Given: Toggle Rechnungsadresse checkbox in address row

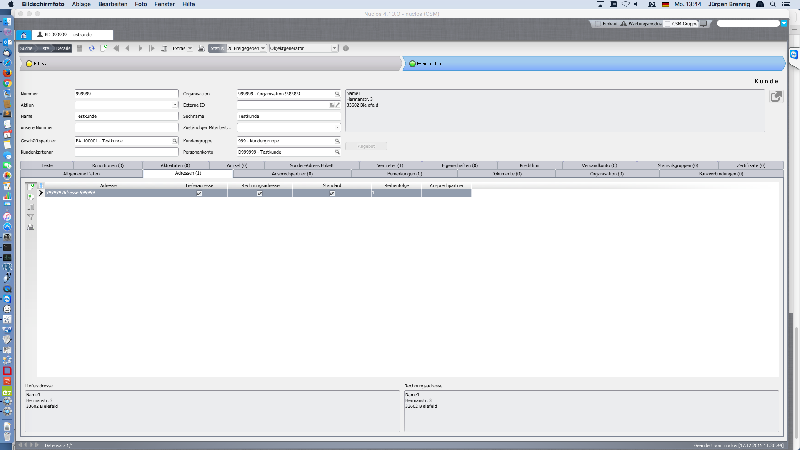Looking at the screenshot, I should tap(260, 193).
